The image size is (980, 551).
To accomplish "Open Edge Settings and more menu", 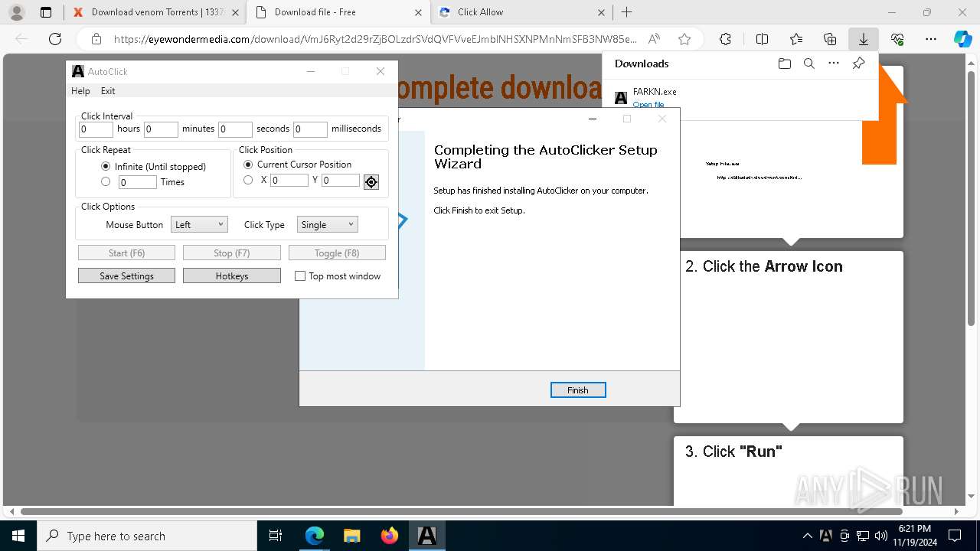I will pyautogui.click(x=931, y=39).
